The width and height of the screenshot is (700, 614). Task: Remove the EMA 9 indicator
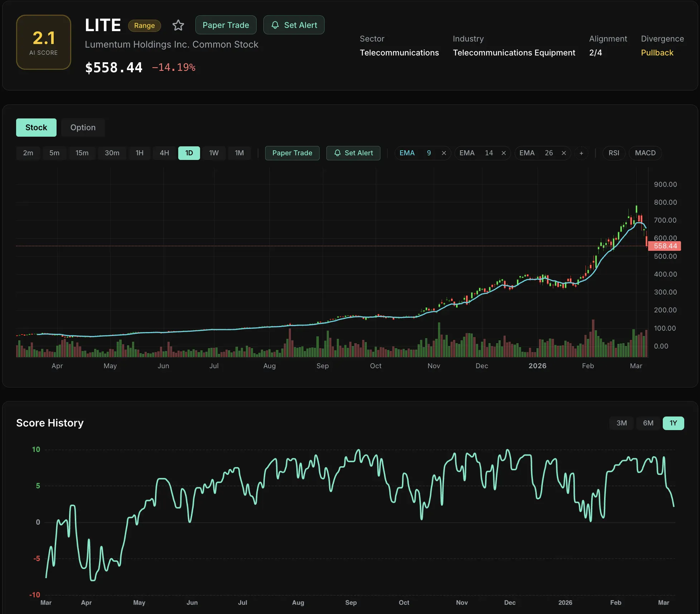[x=444, y=153]
